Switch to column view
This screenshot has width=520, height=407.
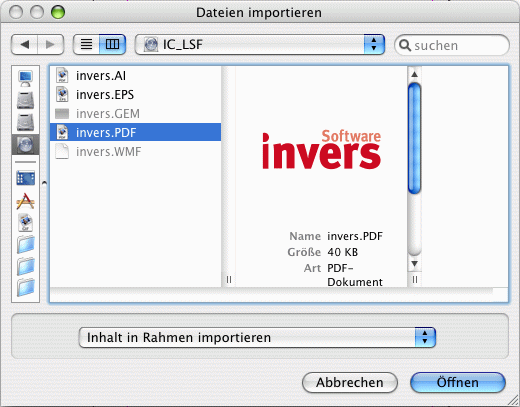tap(112, 44)
